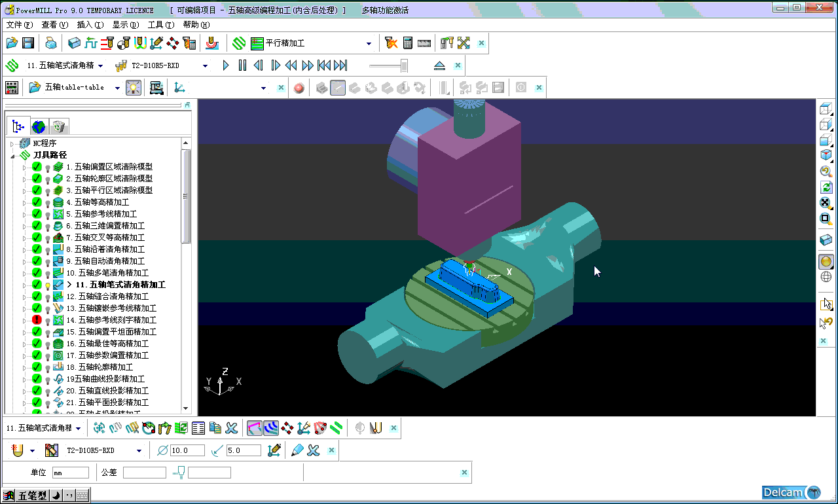
Task: Jump to the simulation start
Action: pos(324,65)
